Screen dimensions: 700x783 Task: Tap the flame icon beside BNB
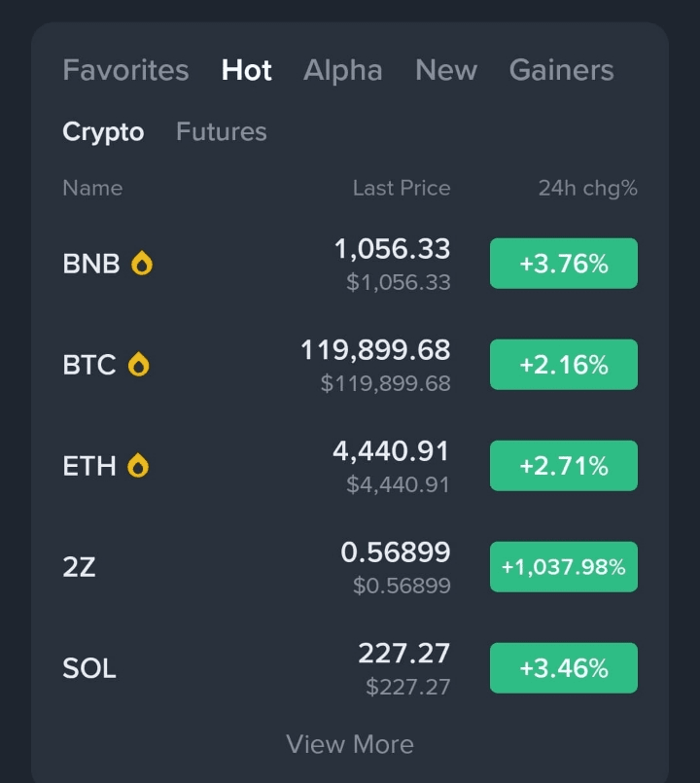[x=142, y=264]
